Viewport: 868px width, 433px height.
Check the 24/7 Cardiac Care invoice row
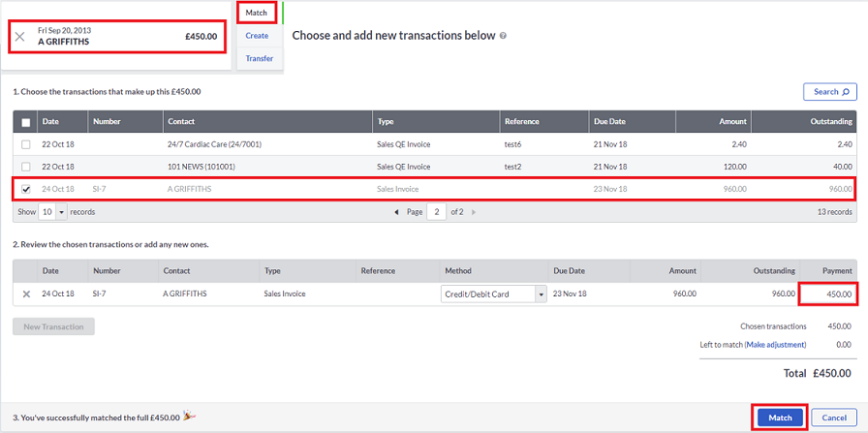(26, 144)
